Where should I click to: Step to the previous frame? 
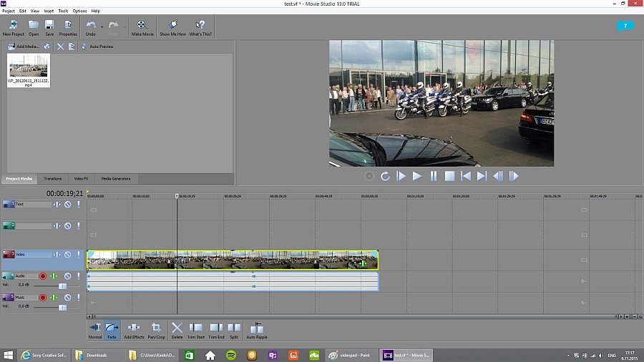tap(498, 176)
